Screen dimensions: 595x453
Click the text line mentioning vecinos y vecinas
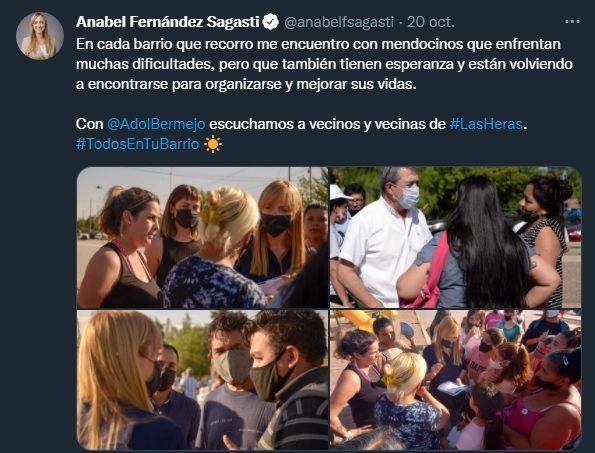[x=302, y=124]
